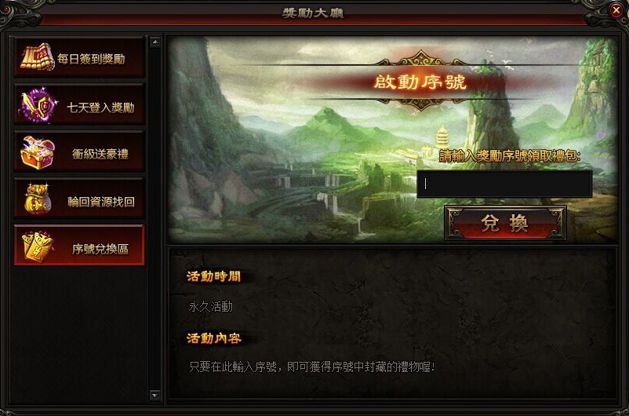The image size is (629, 416).
Task: Switch to the 七天登入獎勵 tab
Action: click(79, 105)
